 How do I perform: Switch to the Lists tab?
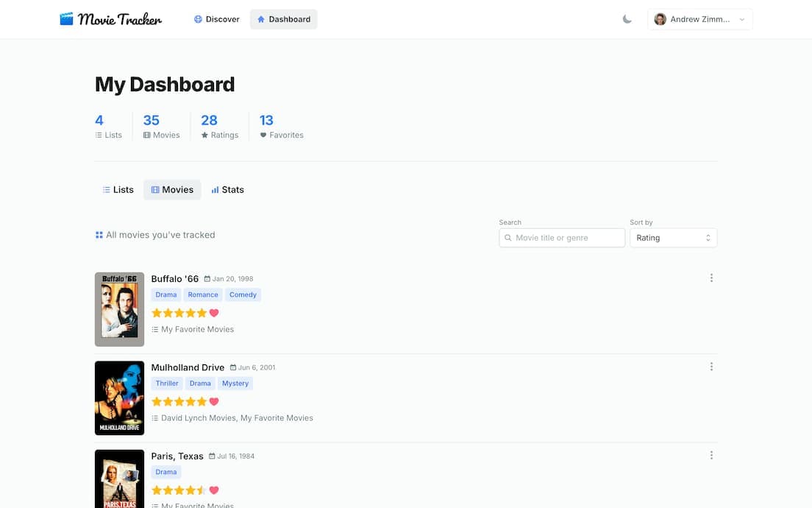[118, 190]
